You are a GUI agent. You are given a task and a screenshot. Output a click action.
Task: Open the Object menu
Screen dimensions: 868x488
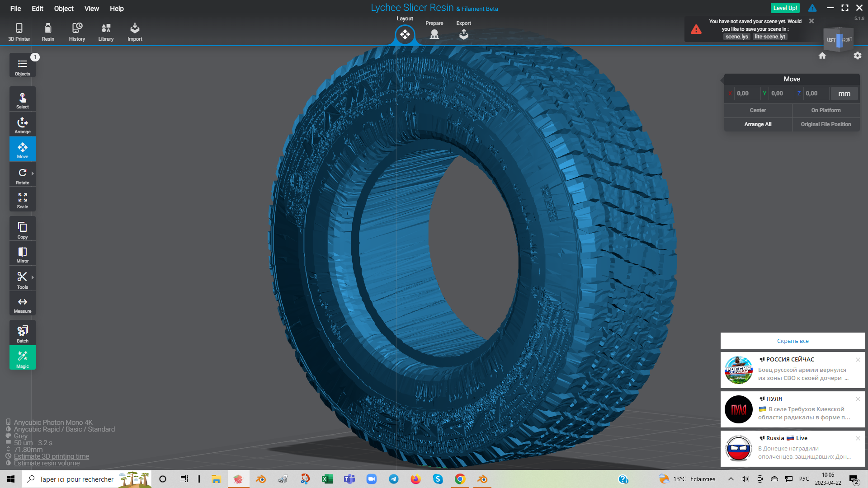pyautogui.click(x=64, y=8)
